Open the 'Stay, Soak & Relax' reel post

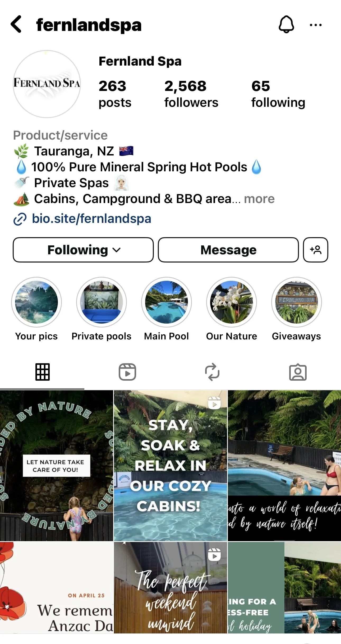click(x=170, y=466)
